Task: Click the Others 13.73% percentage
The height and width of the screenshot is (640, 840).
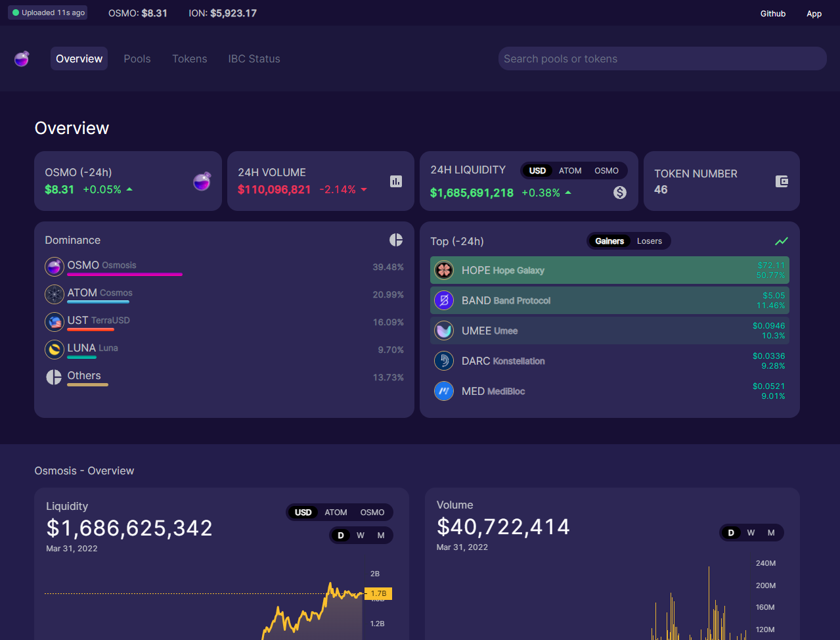Action: (x=388, y=377)
